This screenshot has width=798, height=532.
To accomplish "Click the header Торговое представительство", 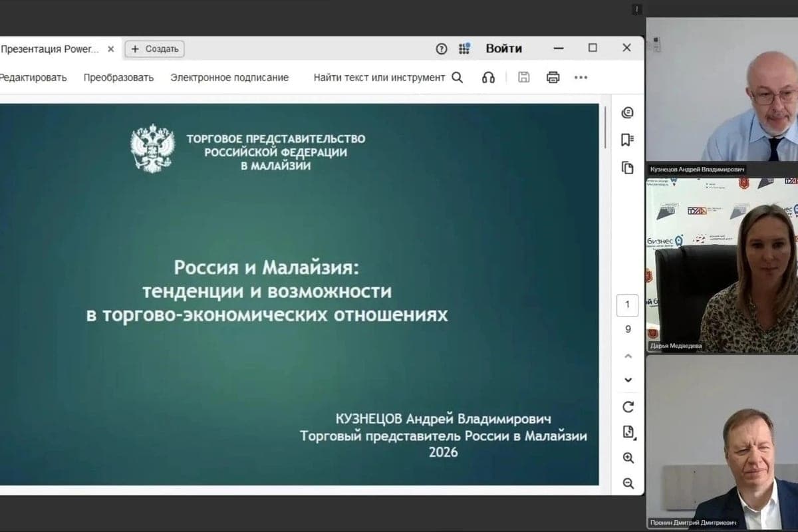I will pyautogui.click(x=276, y=139).
